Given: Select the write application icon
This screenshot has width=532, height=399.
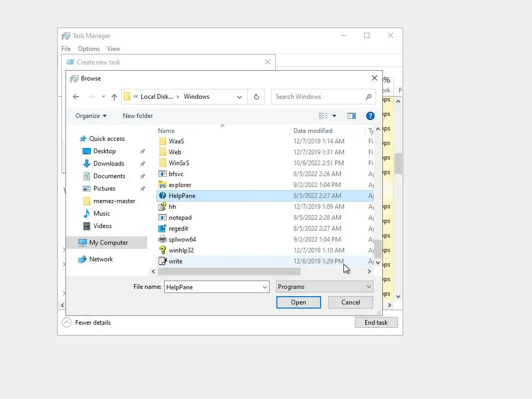Looking at the screenshot, I should (x=163, y=261).
